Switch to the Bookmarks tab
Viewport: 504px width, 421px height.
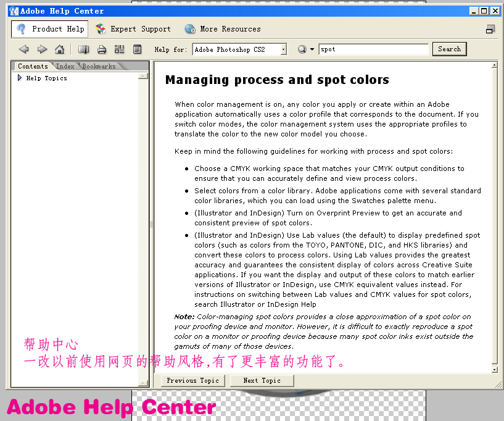[99, 66]
